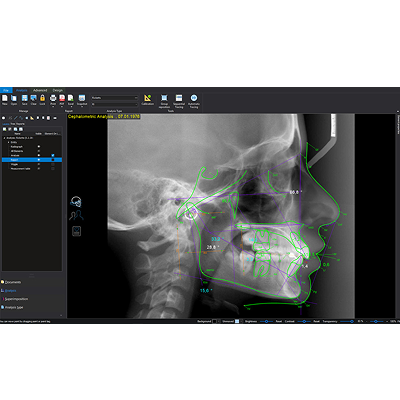Adjust the Brightness slider handle
This screenshot has width=400, height=400.
[x=267, y=321]
